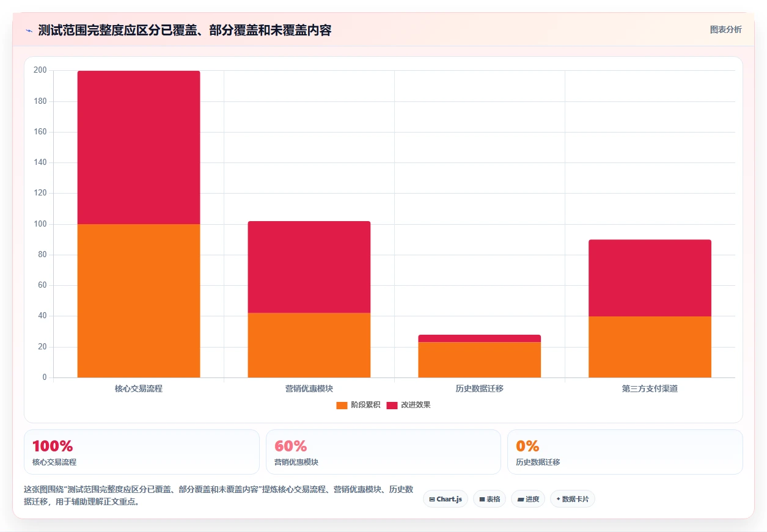Click the orange segment of 营销优惠模块 bar
This screenshot has height=532, width=767.
click(x=309, y=345)
